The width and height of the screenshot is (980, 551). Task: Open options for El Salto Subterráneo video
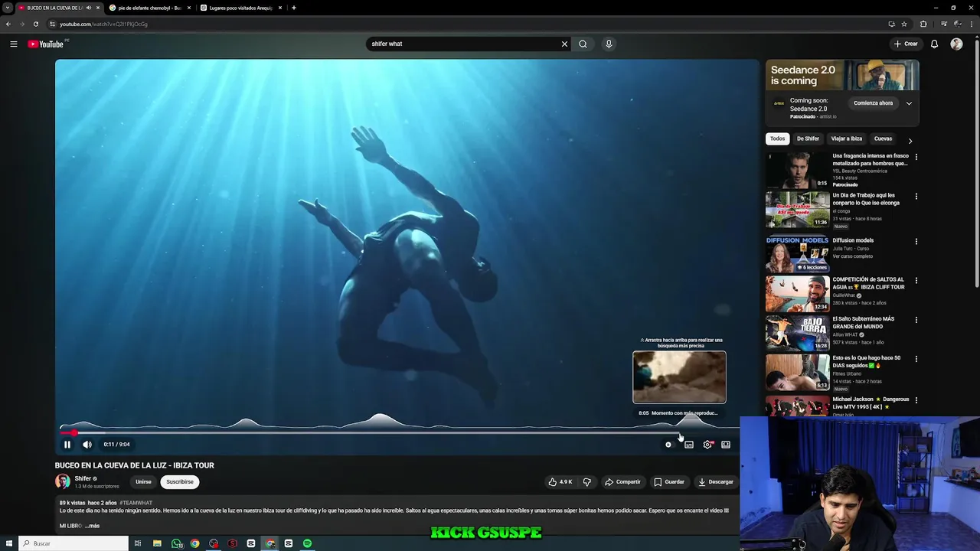[916, 320]
